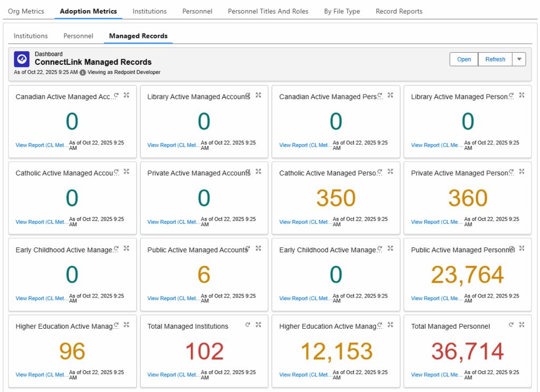Expand the Canadian Active Managed Accounts widget
The image size is (540, 392).
(x=127, y=95)
